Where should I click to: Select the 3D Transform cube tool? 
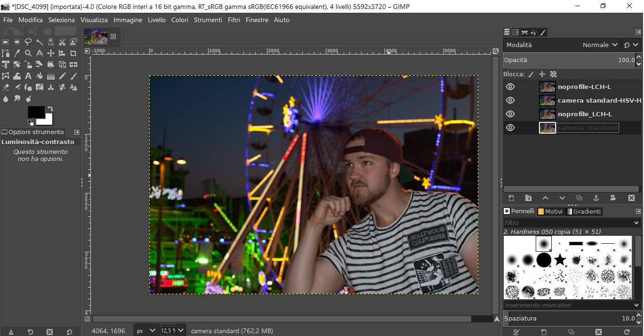62,64
